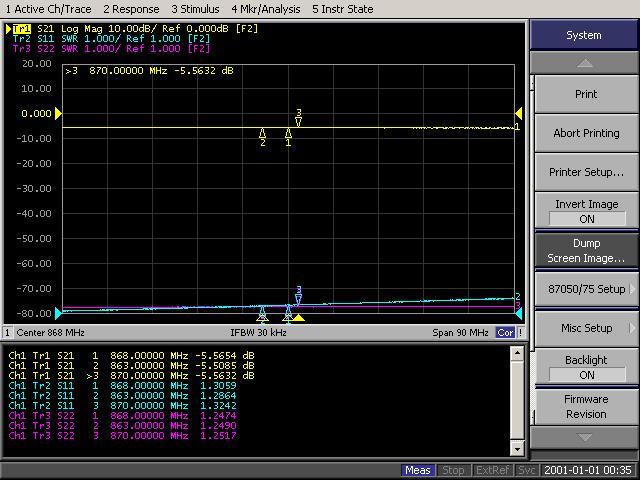Click the marker table scroll-up arrow
Image resolution: width=640 pixels, height=480 pixels.
(518, 353)
